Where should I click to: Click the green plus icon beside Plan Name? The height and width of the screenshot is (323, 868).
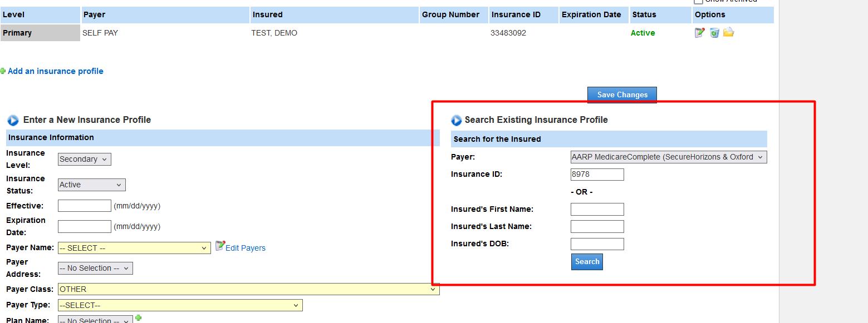[x=139, y=318]
